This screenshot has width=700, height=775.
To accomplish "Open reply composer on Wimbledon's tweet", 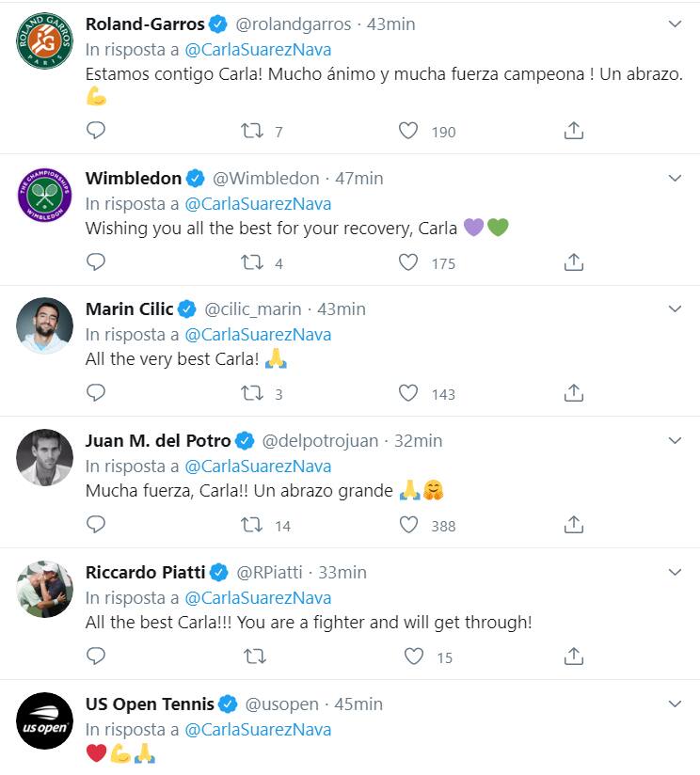I will tap(95, 263).
